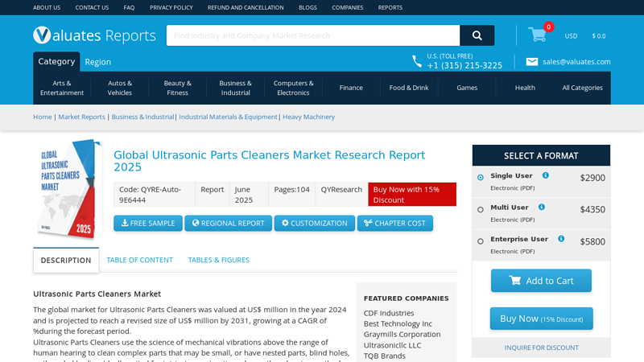Click CDF Industries in featured companies
The image size is (644, 362).
[389, 313]
